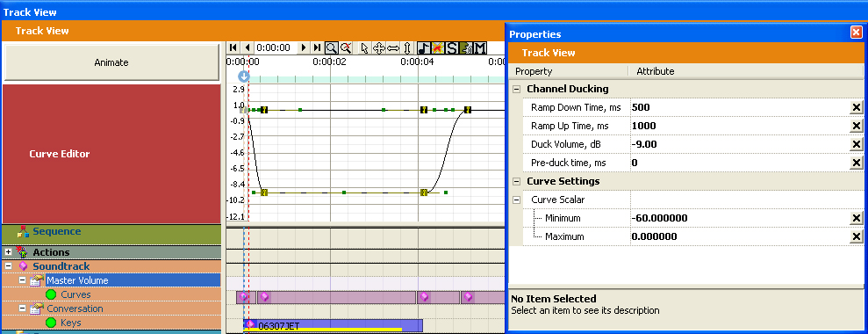
Task: Play the track sequence
Action: point(304,47)
